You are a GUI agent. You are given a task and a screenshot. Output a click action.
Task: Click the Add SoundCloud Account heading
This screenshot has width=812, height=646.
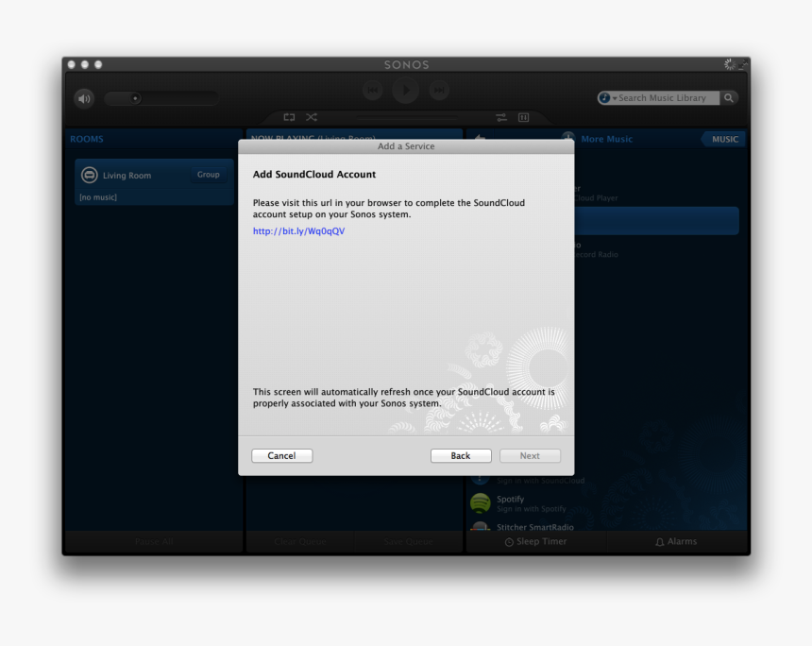click(313, 175)
